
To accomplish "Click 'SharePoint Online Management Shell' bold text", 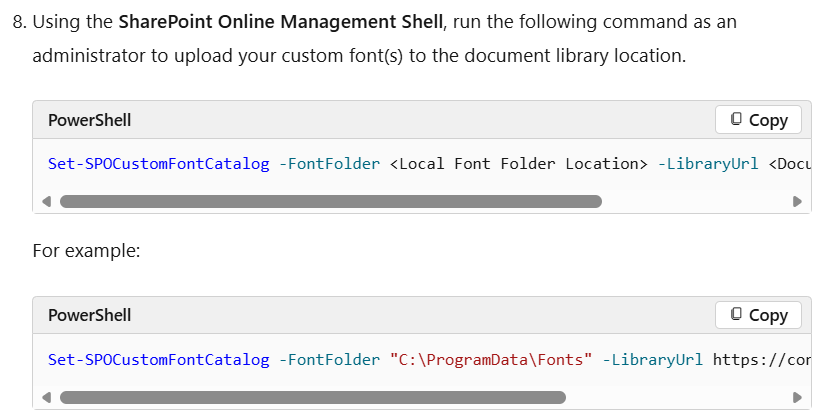I will 281,22.
